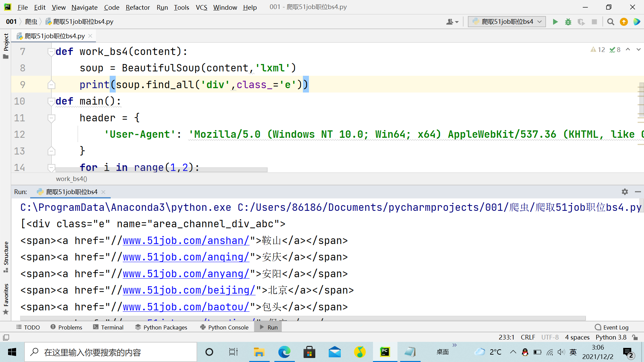
Task: Close the Run tab 爬取51job职位bs4
Action: tap(103, 192)
